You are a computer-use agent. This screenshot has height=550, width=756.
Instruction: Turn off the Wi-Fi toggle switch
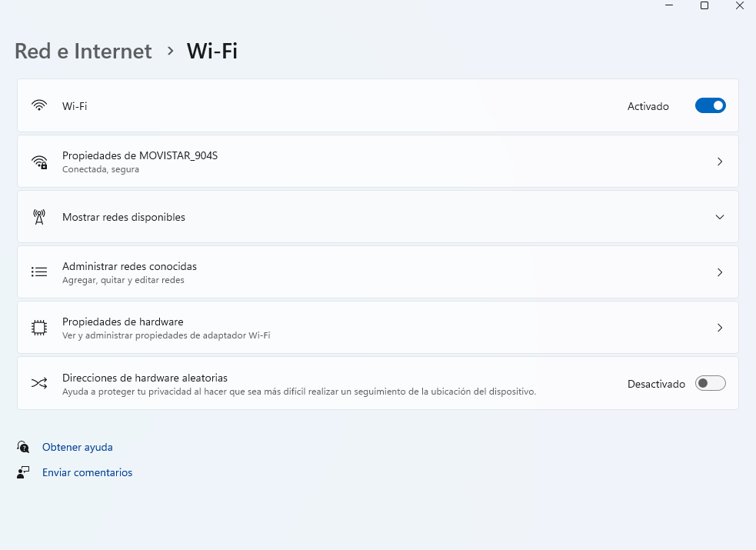[x=710, y=106]
